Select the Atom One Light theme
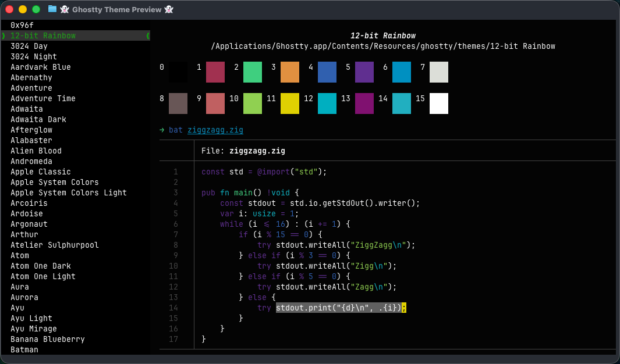Image resolution: width=620 pixels, height=364 pixels. (x=43, y=276)
